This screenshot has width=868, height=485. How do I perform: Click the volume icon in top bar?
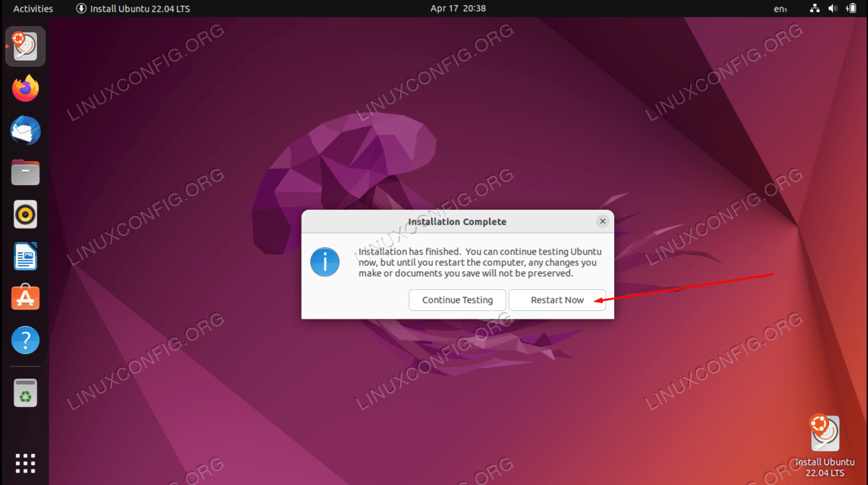(833, 9)
